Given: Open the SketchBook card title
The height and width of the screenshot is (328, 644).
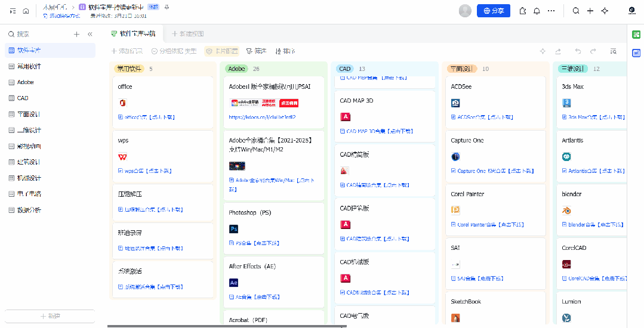Looking at the screenshot, I should [x=466, y=301].
